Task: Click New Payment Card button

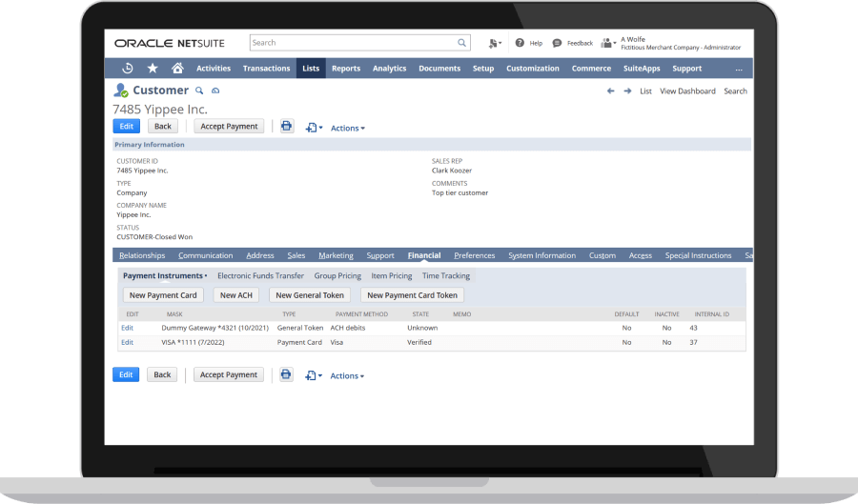Action: click(x=163, y=295)
